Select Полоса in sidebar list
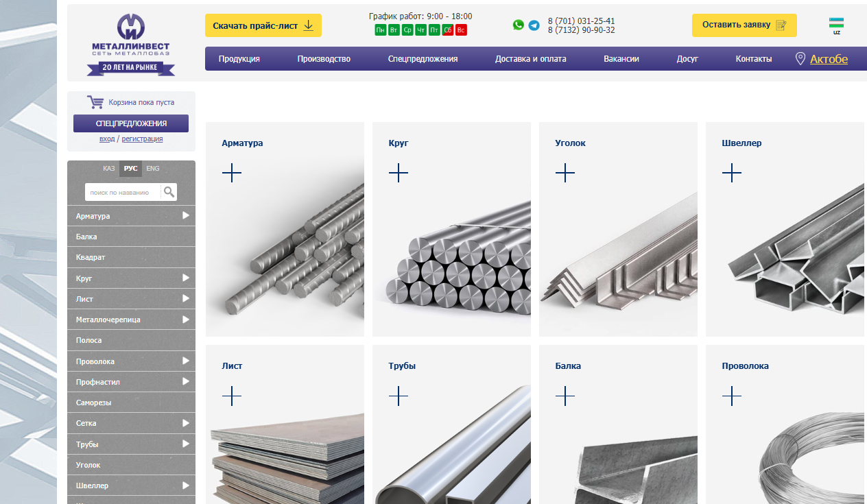 tap(131, 340)
